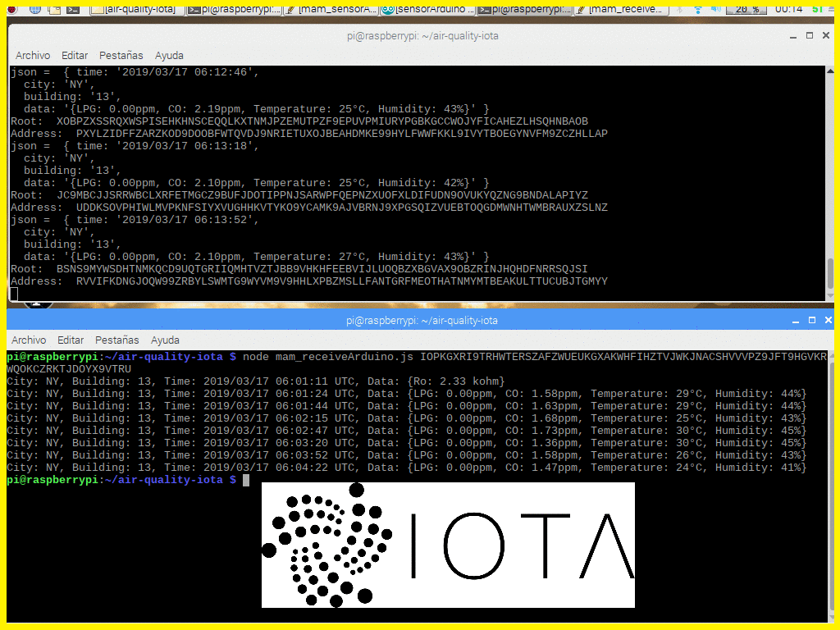Open Editar menu in upper terminal window
The height and width of the screenshot is (630, 840).
[x=75, y=55]
